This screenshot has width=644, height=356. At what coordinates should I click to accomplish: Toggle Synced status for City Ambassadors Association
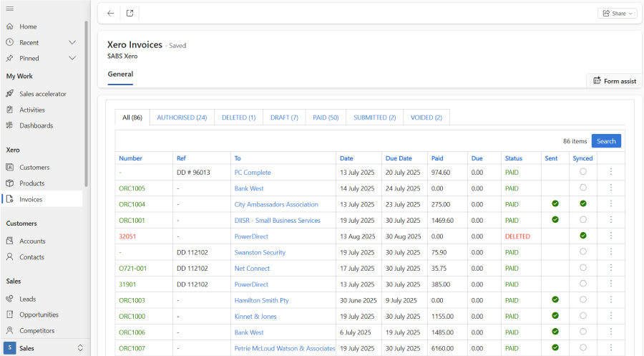(582, 204)
